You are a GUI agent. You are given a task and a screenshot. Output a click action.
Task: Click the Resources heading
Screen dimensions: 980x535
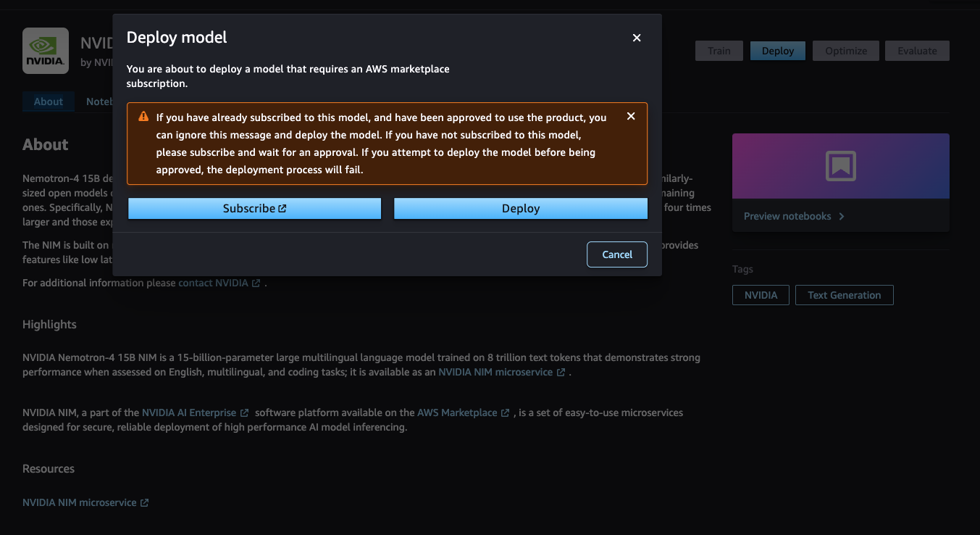click(49, 468)
